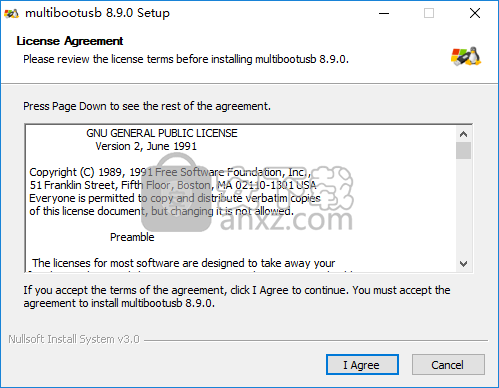The width and height of the screenshot is (499, 388).
Task: Click the Preamble heading in license text
Action: click(132, 237)
